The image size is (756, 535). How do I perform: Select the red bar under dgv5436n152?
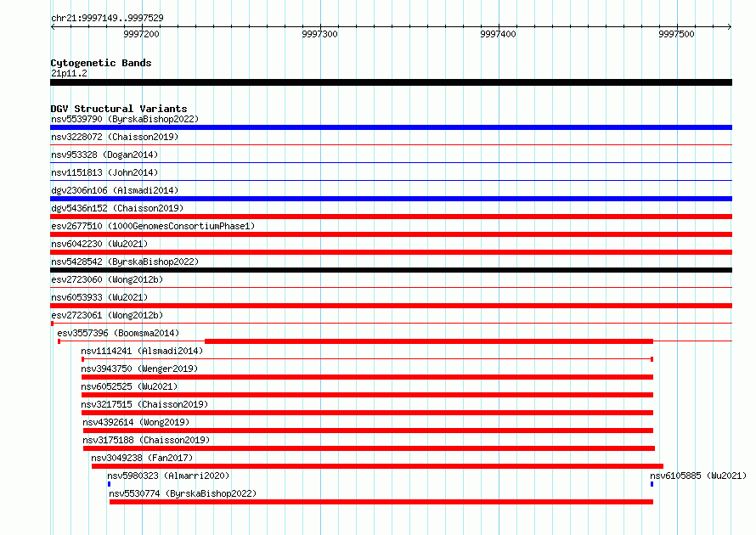click(x=391, y=217)
